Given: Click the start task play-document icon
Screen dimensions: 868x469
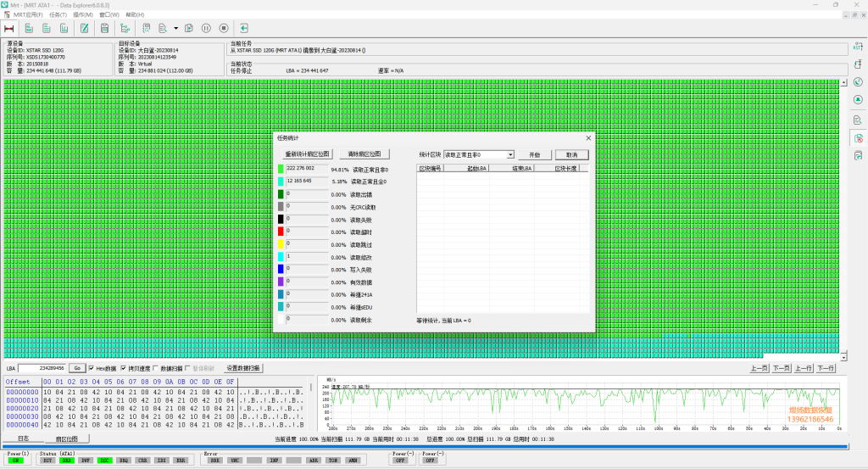Looking at the screenshot, I should click(x=189, y=28).
